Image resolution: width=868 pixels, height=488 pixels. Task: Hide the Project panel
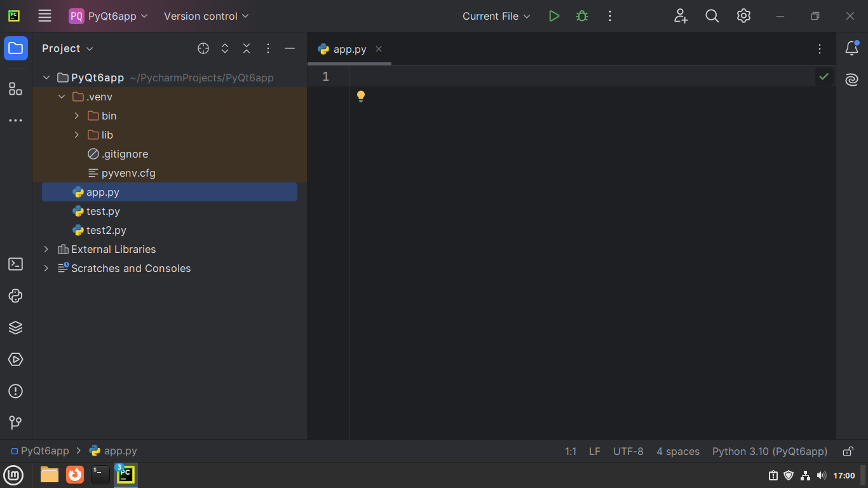coord(290,48)
